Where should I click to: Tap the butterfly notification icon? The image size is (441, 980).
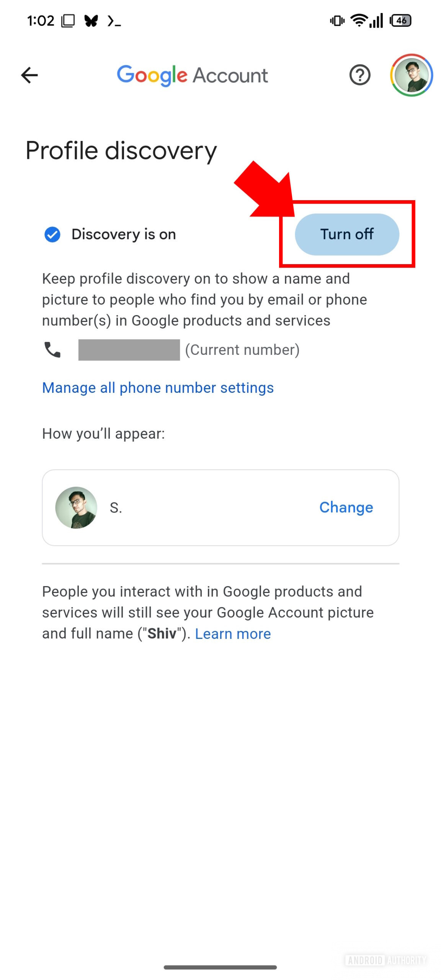tap(91, 21)
